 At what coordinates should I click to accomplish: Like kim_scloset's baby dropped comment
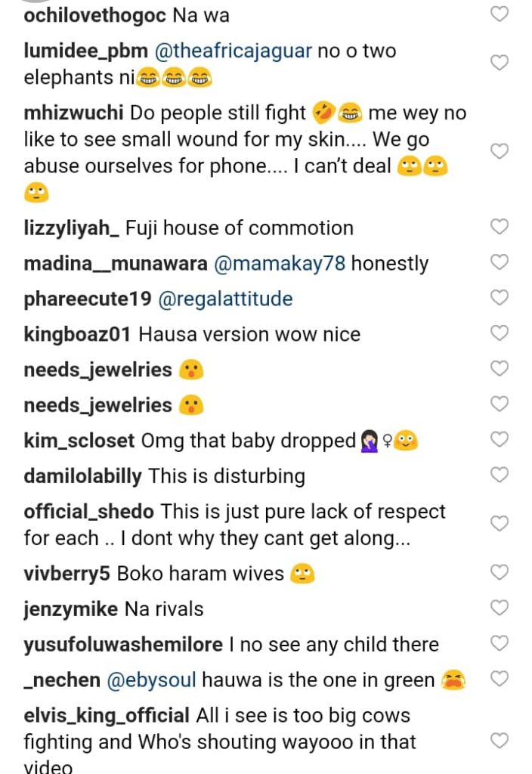tap(500, 439)
